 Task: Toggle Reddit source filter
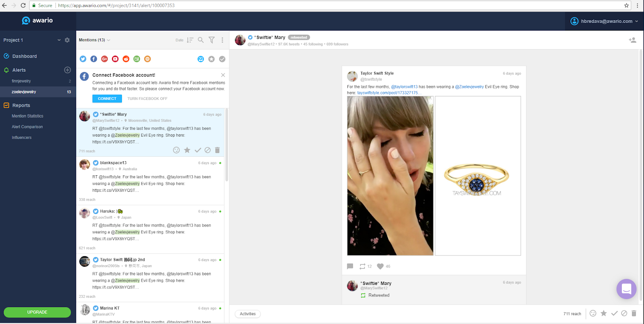point(126,59)
